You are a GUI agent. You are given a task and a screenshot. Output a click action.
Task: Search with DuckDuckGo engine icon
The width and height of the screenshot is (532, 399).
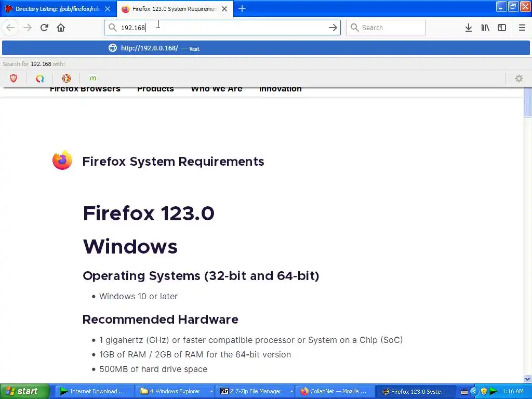tap(66, 78)
